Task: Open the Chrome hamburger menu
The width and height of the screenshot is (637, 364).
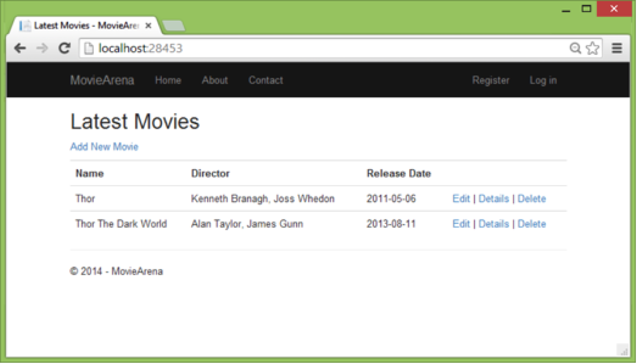Action: coord(617,48)
